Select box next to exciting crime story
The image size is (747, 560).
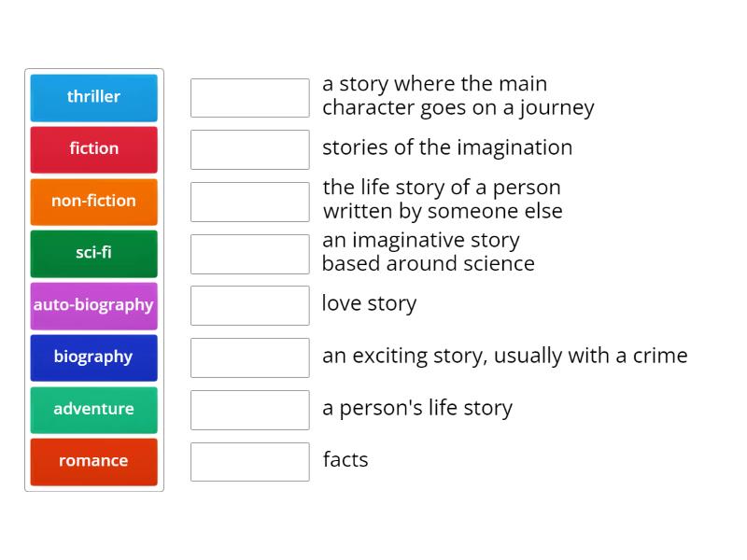coord(249,357)
